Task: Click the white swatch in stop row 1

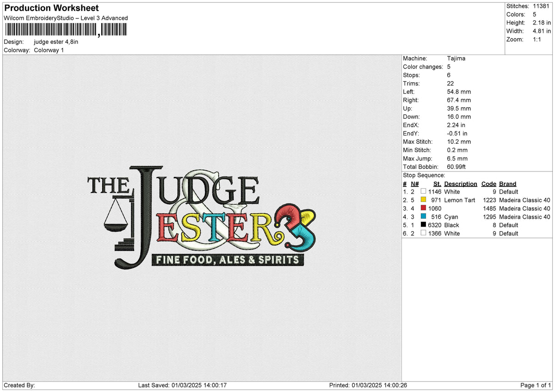Action: click(423, 191)
